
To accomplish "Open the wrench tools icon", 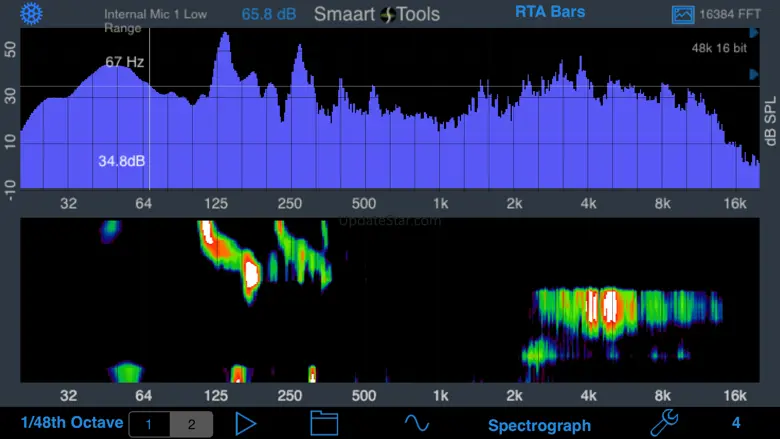I will [664, 423].
